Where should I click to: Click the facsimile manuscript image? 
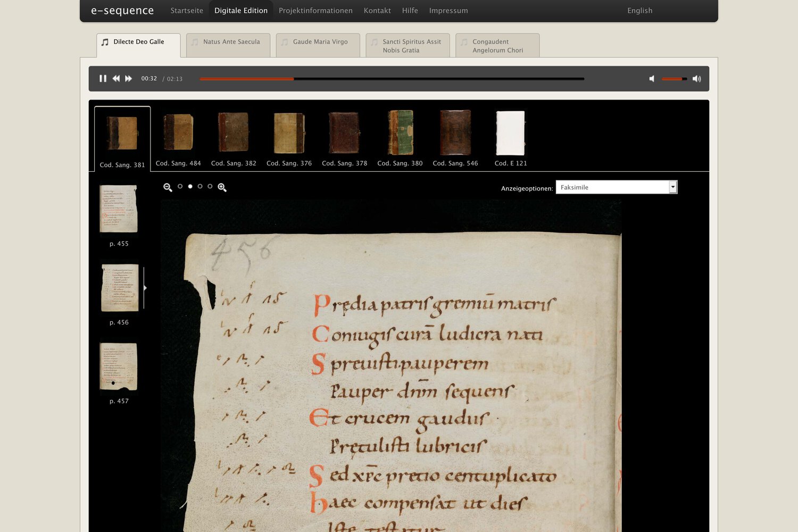tap(391, 366)
